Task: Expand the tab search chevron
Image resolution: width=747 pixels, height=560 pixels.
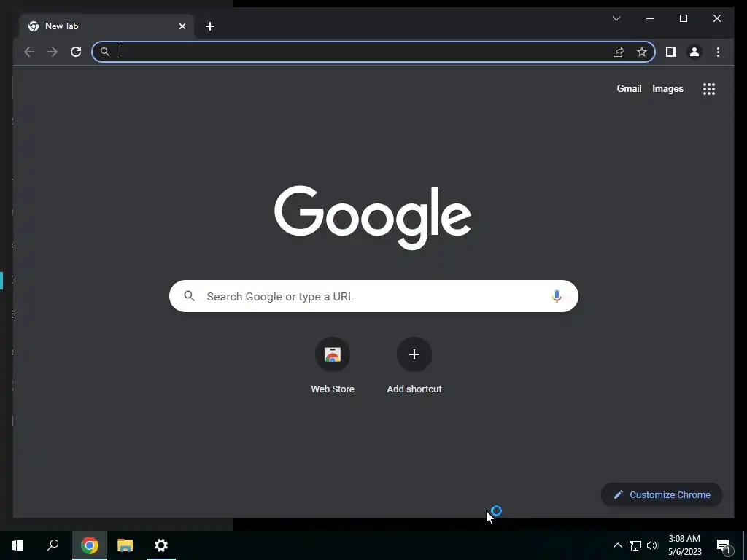Action: (x=616, y=18)
